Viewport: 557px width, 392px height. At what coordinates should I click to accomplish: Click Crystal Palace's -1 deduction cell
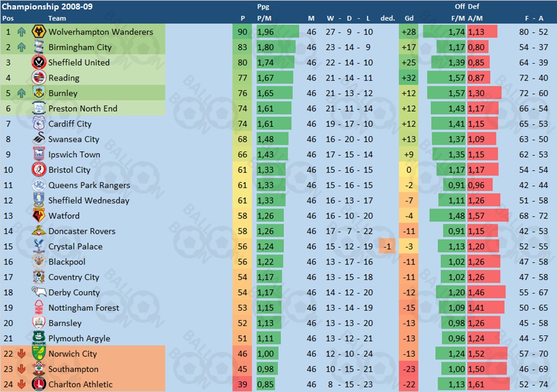(x=387, y=246)
